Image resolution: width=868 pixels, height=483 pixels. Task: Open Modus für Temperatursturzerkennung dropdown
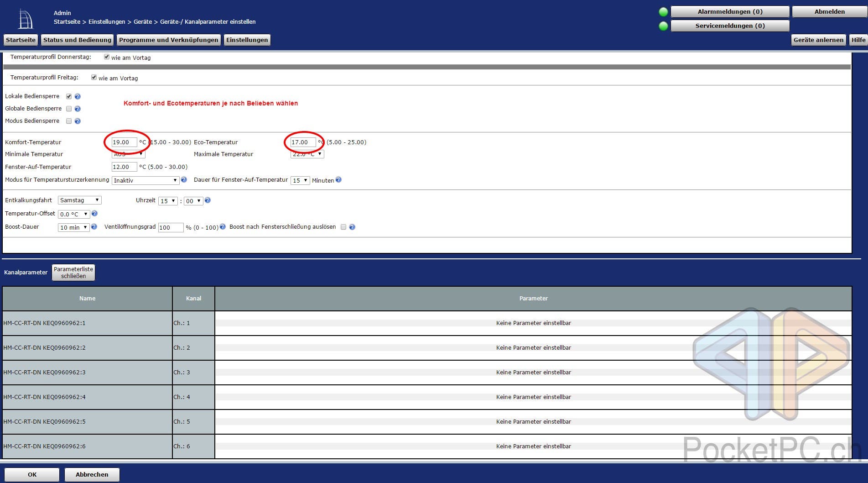[x=145, y=180]
